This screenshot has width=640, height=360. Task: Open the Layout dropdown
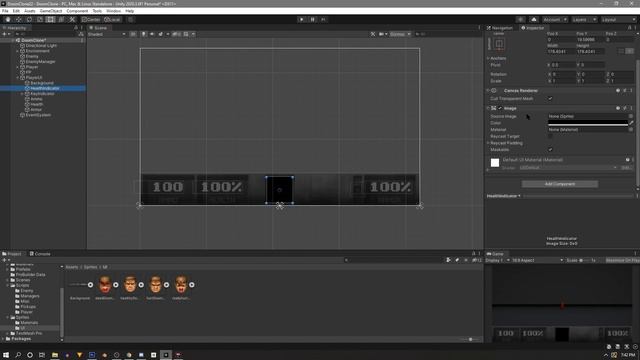[x=618, y=20]
